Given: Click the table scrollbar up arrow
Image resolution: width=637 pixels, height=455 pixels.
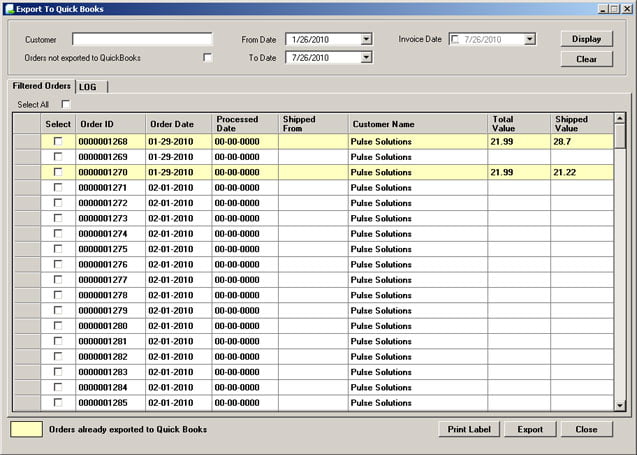Looking at the screenshot, I should point(620,119).
